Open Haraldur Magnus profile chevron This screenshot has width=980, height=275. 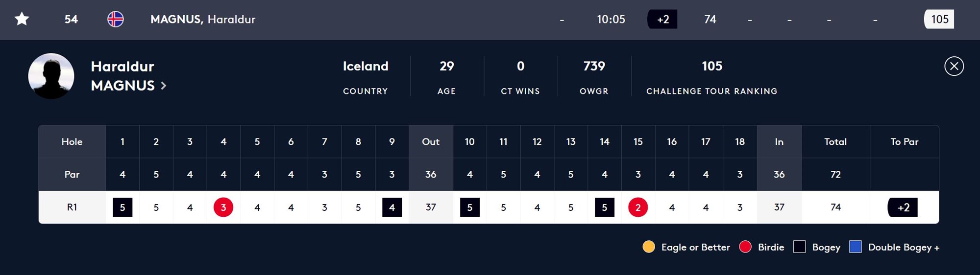(164, 86)
